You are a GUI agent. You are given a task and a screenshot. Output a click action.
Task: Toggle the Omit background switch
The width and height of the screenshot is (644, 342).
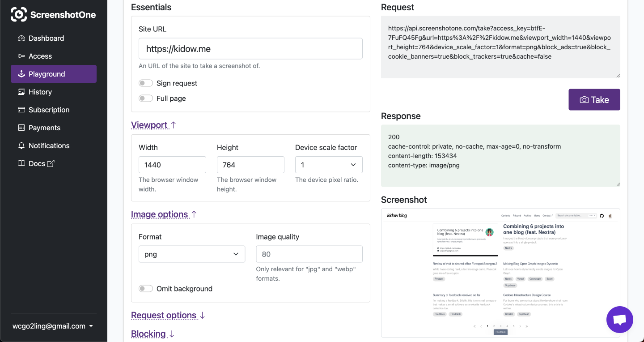pos(146,289)
